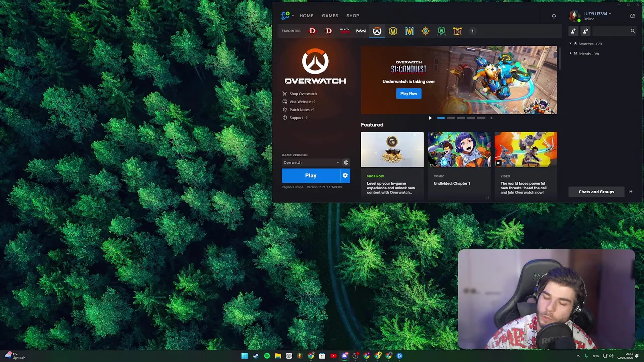Open the Shop Overwatch link
Screen dimensions: 644x362
coord(300,94)
